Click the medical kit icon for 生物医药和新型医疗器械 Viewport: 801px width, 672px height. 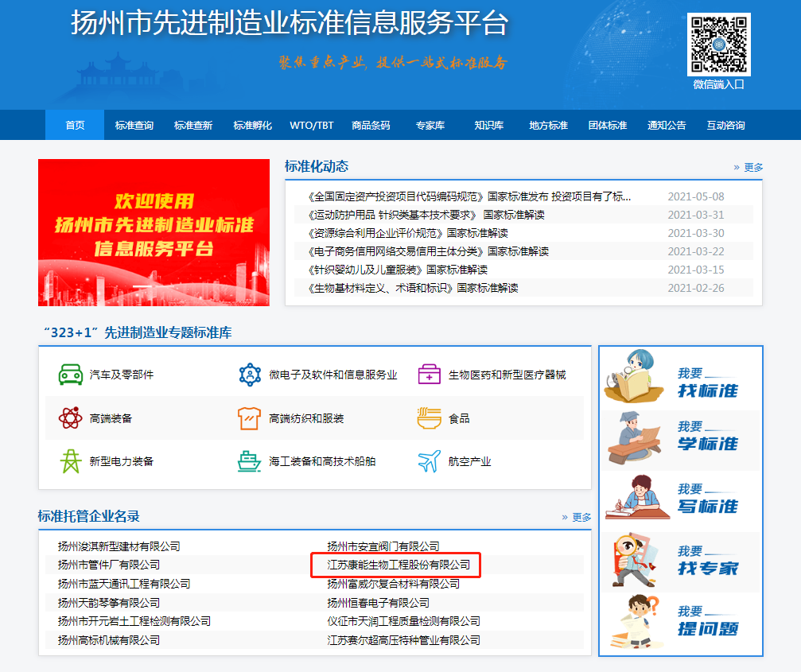(430, 375)
